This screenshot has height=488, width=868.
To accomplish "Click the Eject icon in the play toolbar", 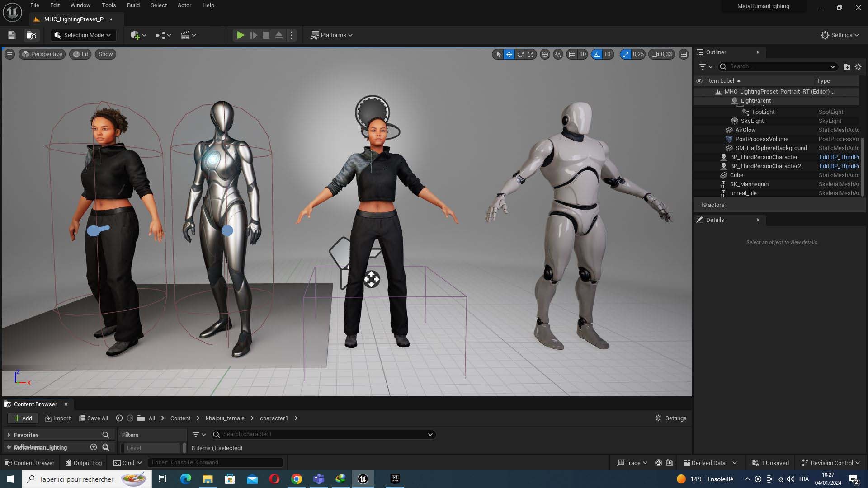I will [x=279, y=35].
